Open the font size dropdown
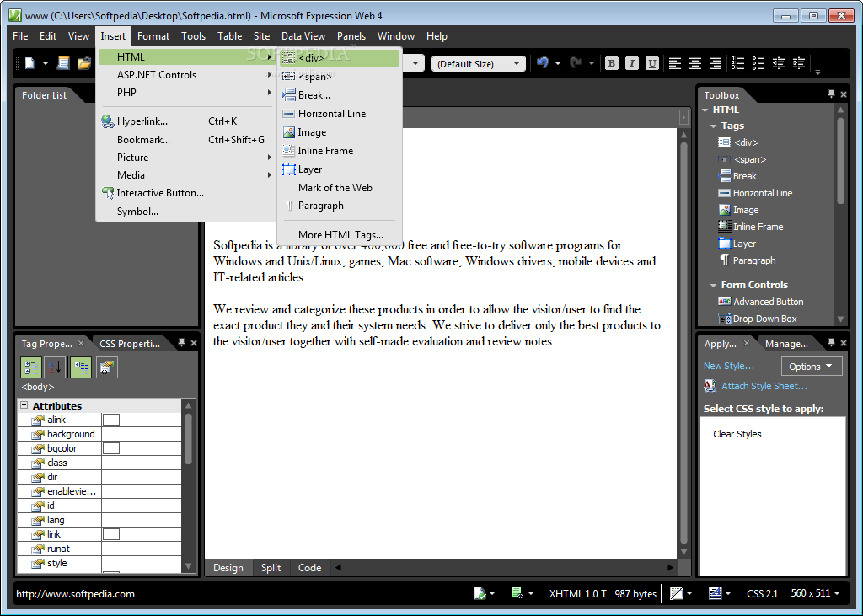 point(517,63)
